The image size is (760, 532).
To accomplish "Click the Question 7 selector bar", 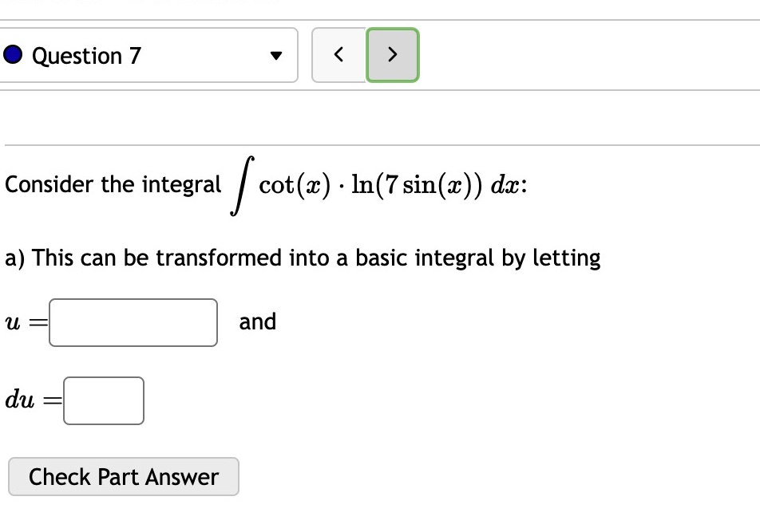I will pos(149,55).
